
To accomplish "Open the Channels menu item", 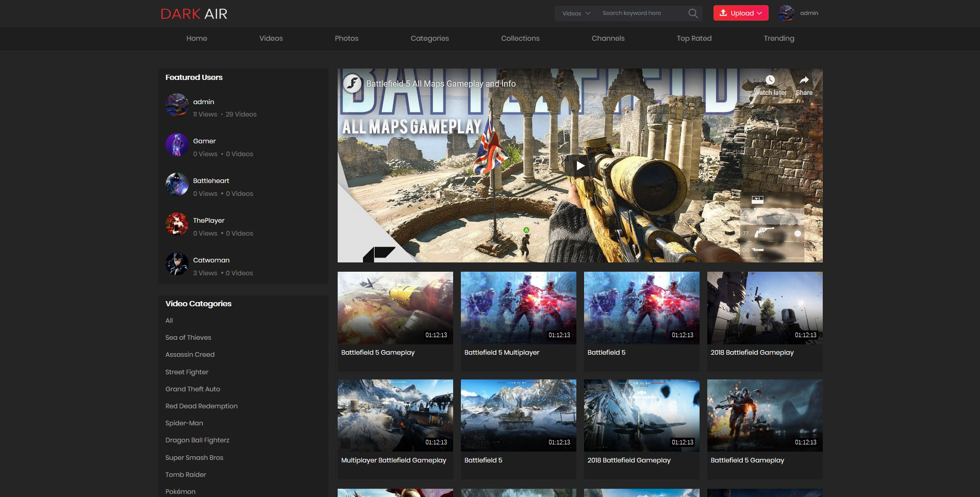I will pyautogui.click(x=608, y=38).
